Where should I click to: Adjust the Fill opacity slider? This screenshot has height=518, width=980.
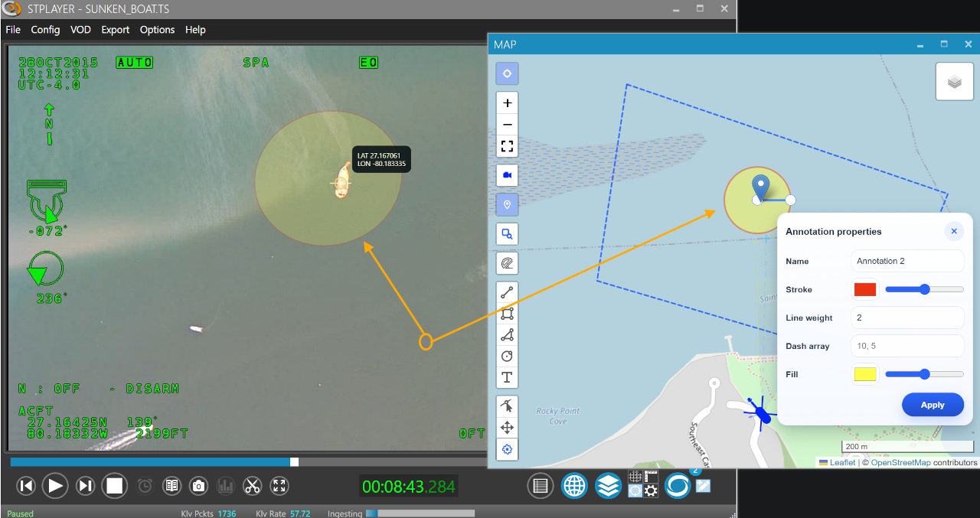point(924,374)
